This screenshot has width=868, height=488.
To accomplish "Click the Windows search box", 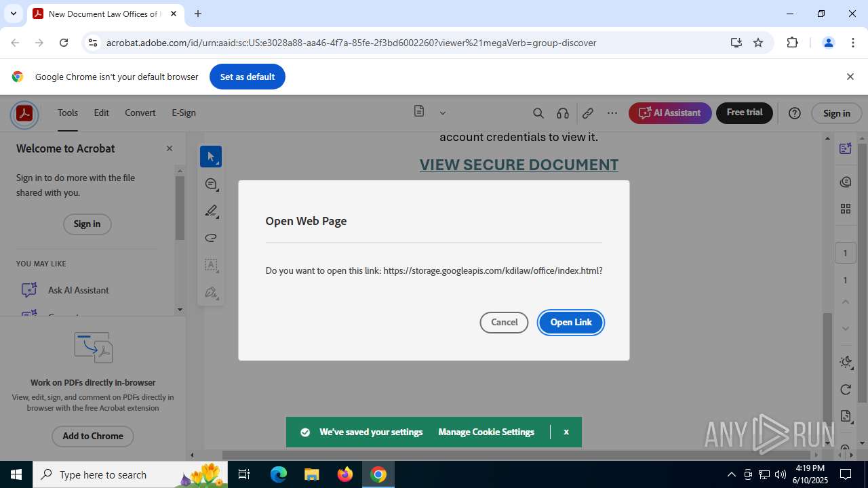I will click(x=131, y=474).
